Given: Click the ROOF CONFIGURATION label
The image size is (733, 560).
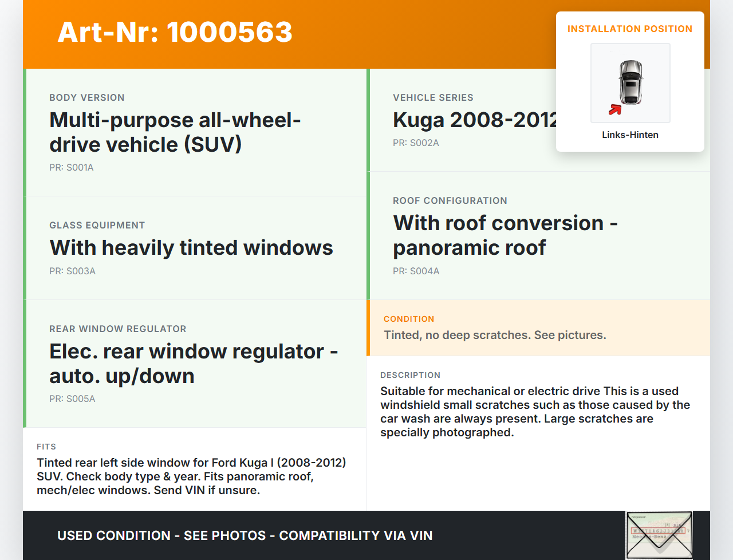Looking at the screenshot, I should 450,200.
